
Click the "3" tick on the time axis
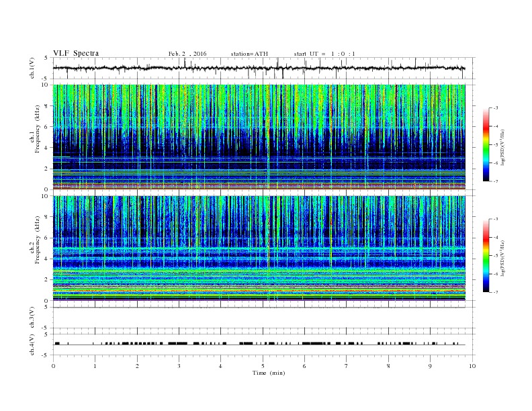[179, 366]
